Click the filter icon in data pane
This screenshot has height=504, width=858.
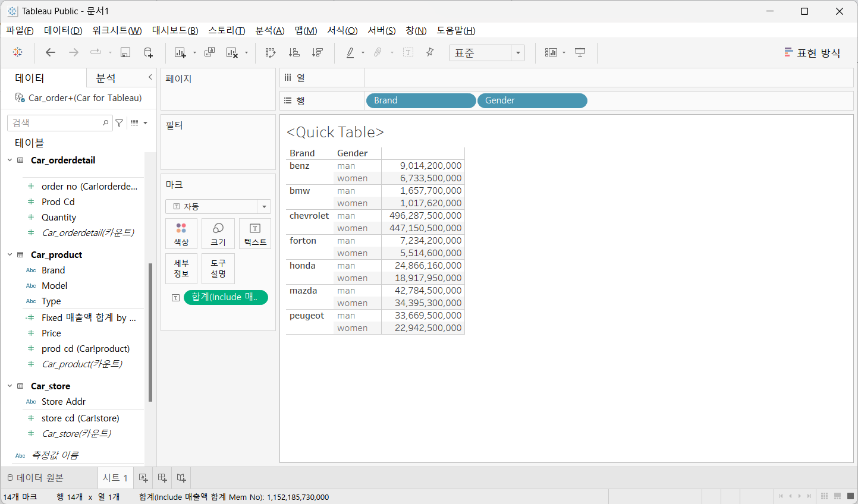coord(120,123)
